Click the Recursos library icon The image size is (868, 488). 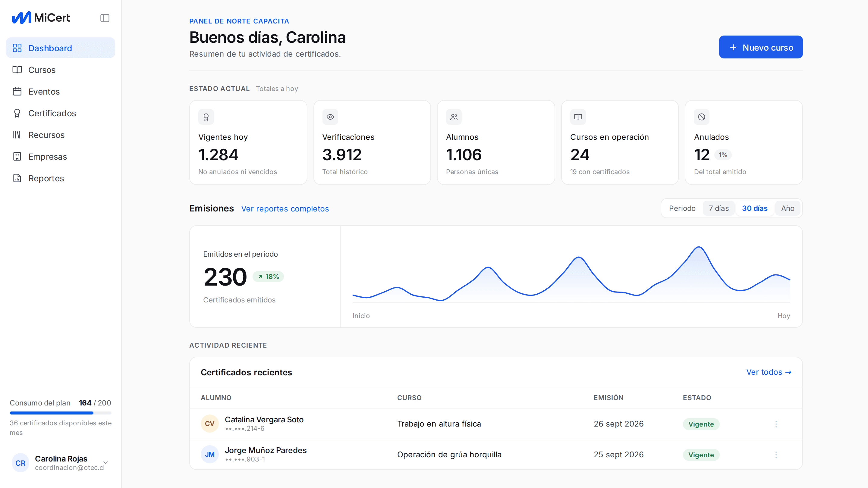click(x=17, y=135)
